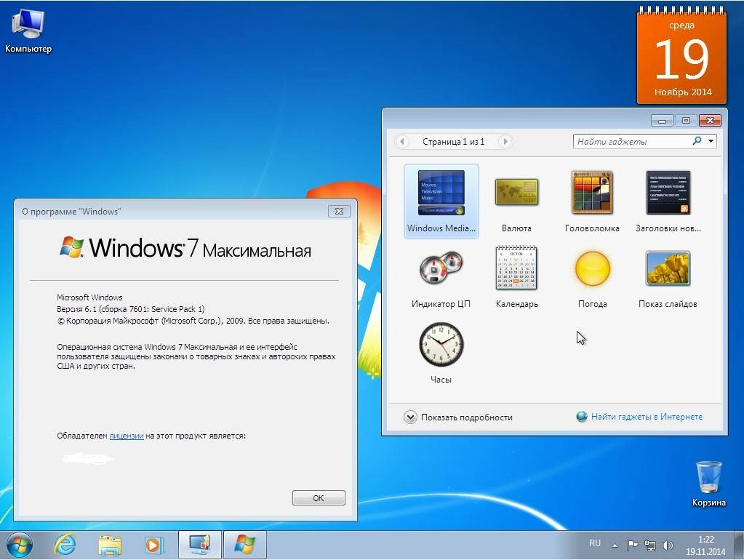Viewport: 744px width, 560px height.
Task: Open the taskbar clock showing 1:22
Action: pos(705,545)
